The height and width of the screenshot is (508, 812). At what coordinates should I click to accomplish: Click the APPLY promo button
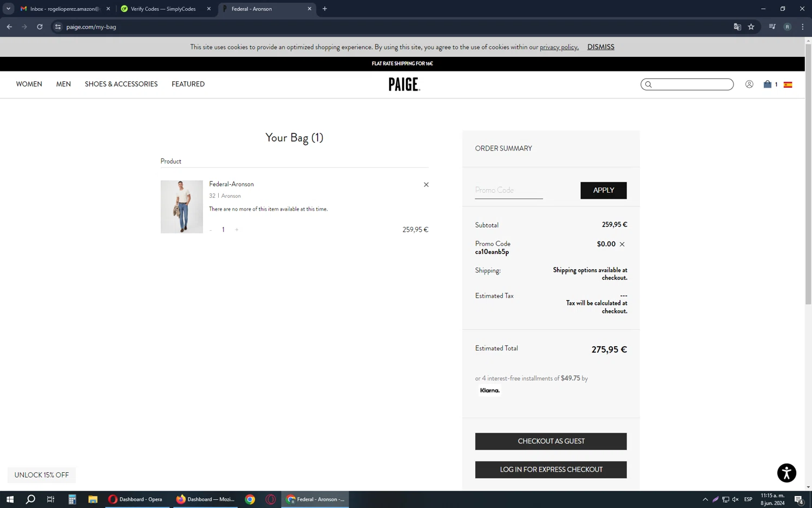pyautogui.click(x=604, y=191)
